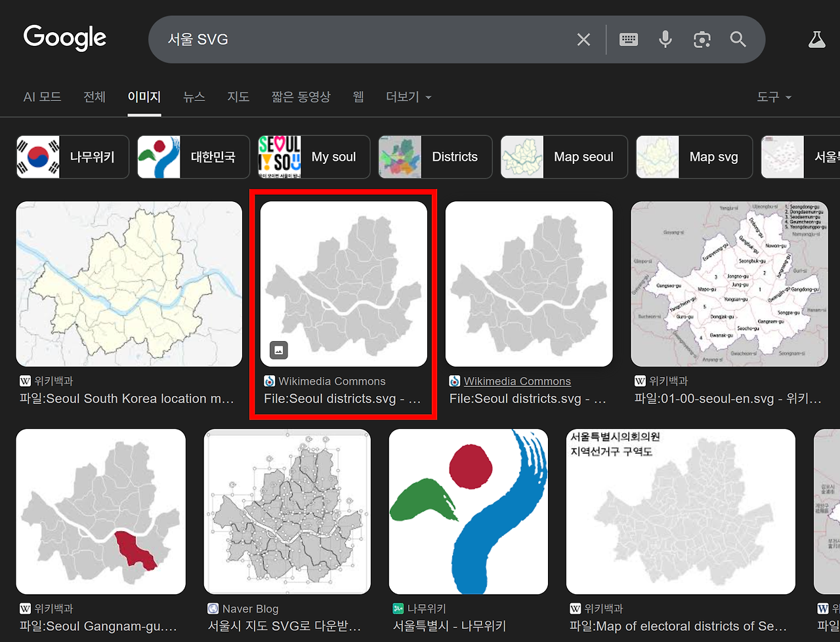Select the My soul filter chip

[x=314, y=157]
